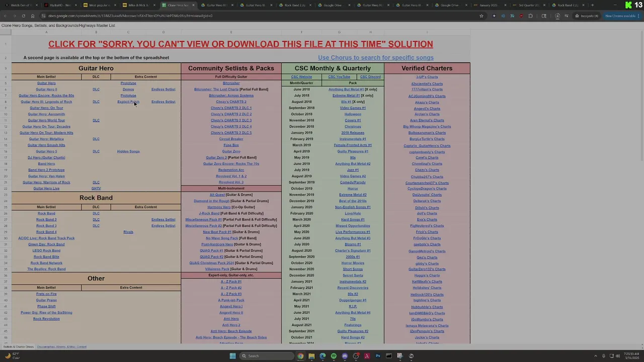Open the Jazz #1 monthly pack link

(353, 170)
